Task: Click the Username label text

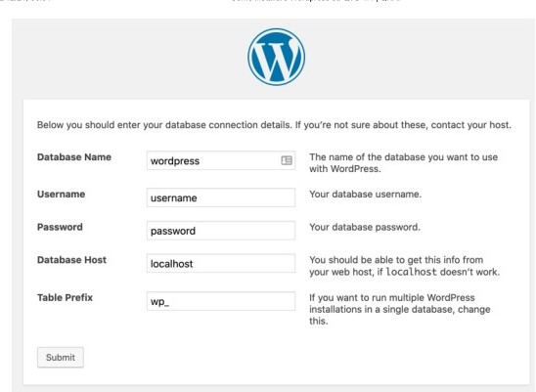Action: point(62,195)
